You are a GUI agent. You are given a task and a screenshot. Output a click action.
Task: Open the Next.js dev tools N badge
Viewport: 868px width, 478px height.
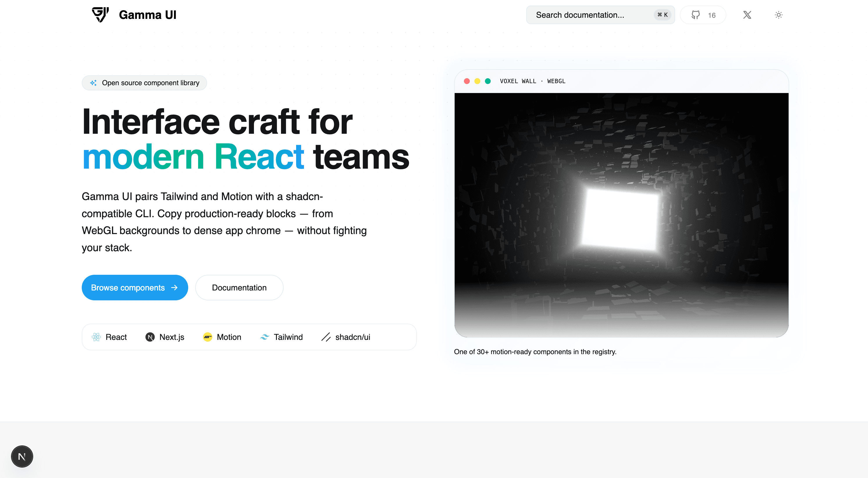coord(22,456)
